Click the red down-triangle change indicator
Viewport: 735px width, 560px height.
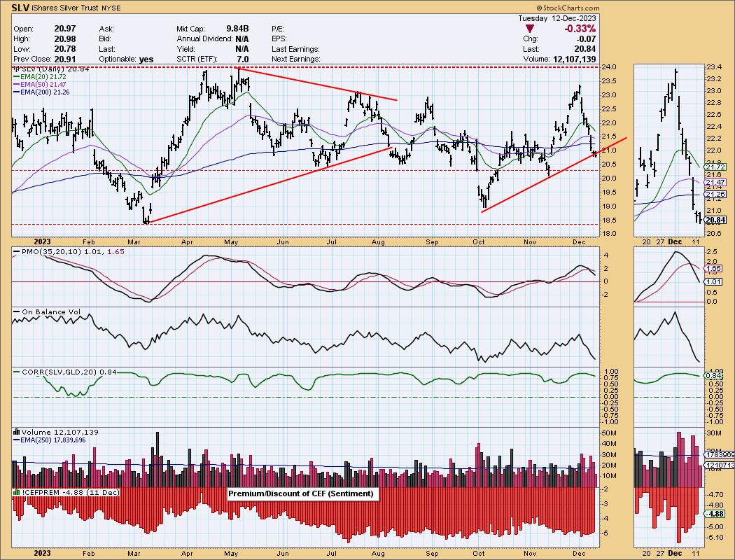(530, 29)
